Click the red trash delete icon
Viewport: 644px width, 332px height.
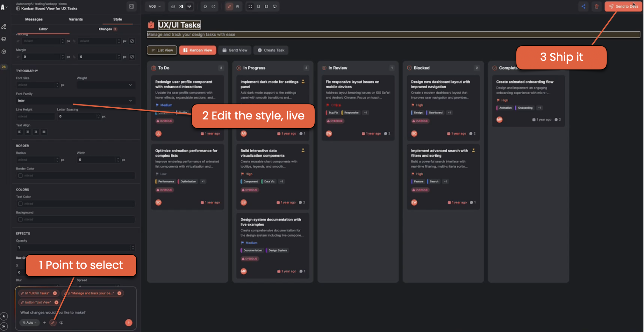597,6
